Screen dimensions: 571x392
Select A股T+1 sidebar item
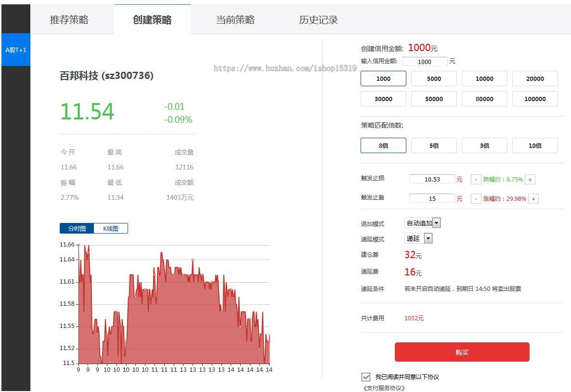point(16,50)
